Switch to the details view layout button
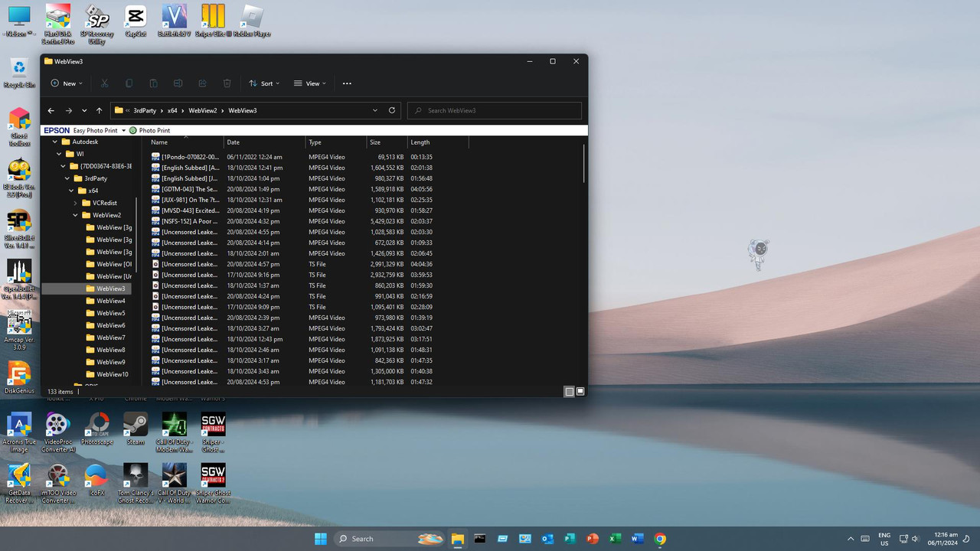Image resolution: width=980 pixels, height=551 pixels. tap(569, 391)
